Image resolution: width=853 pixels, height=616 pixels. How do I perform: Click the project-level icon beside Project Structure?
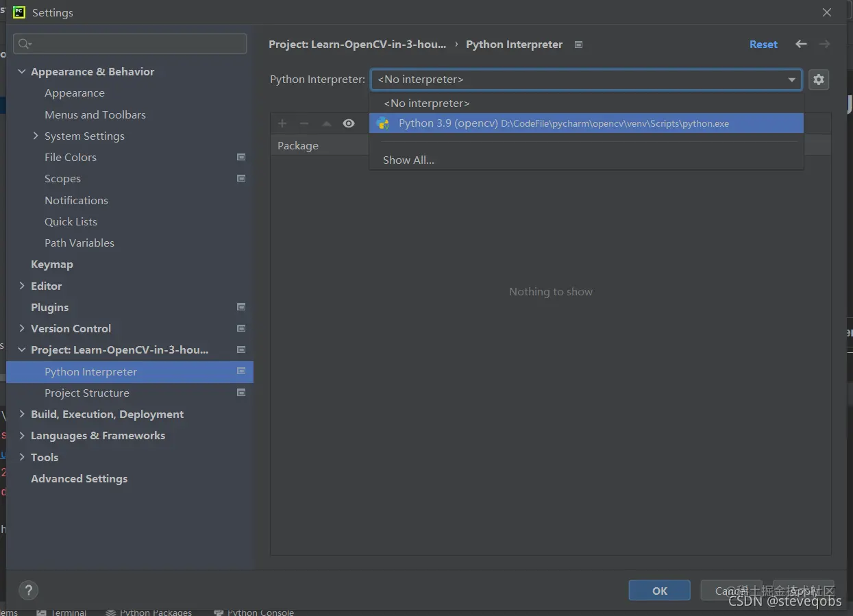tap(241, 393)
